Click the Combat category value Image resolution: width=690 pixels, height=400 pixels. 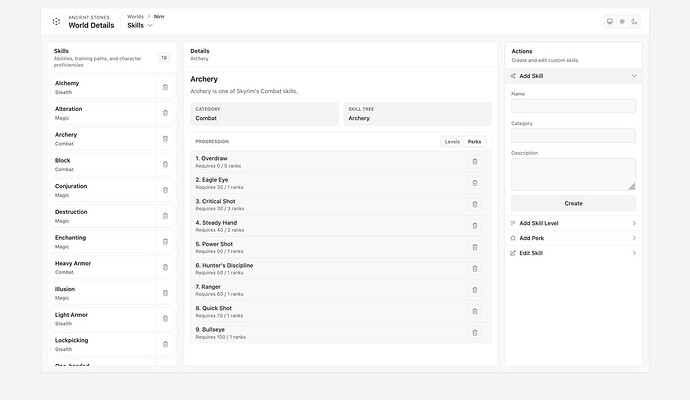click(206, 118)
